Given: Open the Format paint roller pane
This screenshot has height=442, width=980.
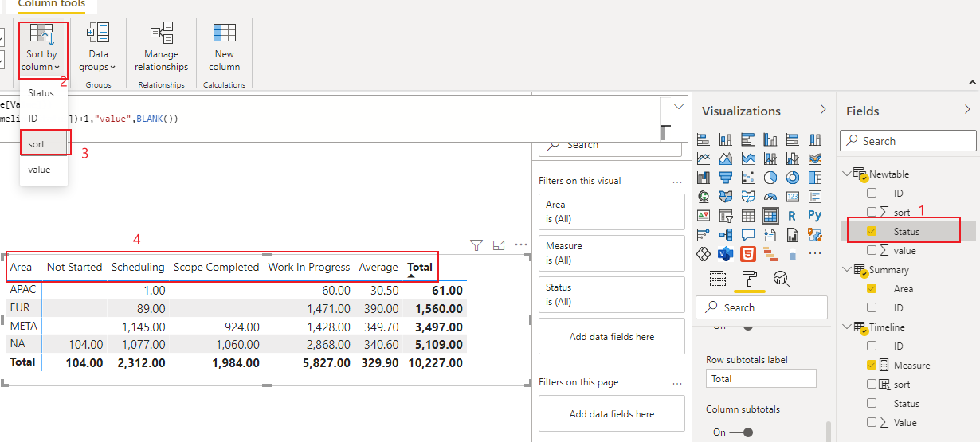Looking at the screenshot, I should click(749, 278).
